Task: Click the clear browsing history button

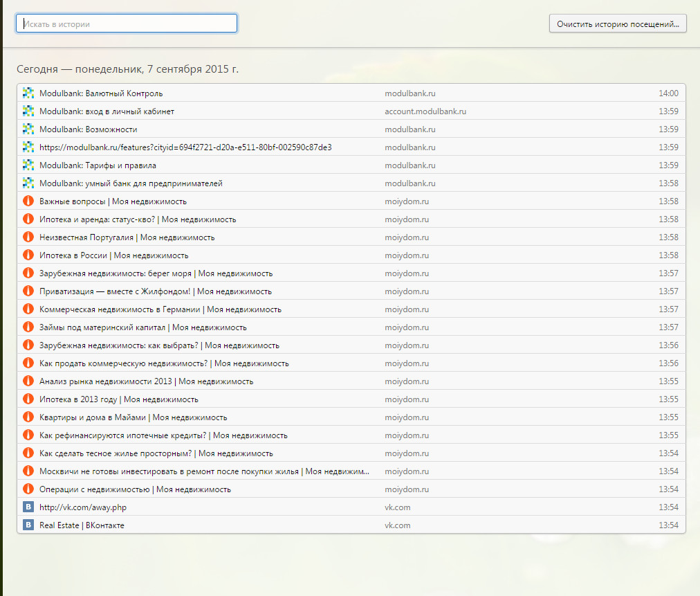Action: pos(618,24)
